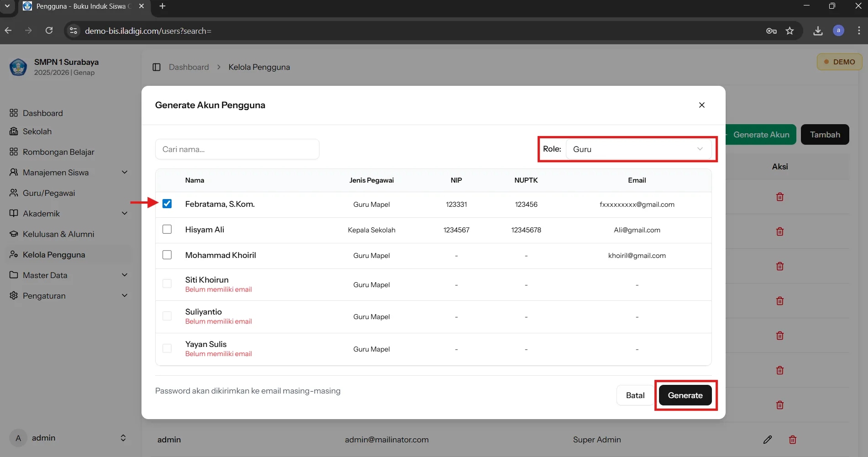Screen dimensions: 868x457
Task: Open Kelola Pengguna in the sidebar
Action: coord(54,255)
